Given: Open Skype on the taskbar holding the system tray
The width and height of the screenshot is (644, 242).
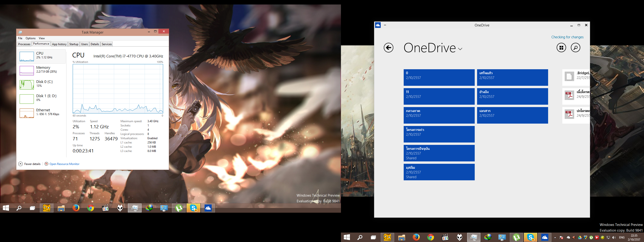Looking at the screenshot, I should [x=531, y=237].
